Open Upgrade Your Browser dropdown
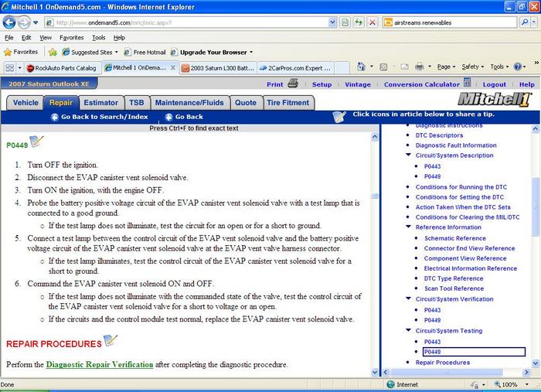 point(212,53)
